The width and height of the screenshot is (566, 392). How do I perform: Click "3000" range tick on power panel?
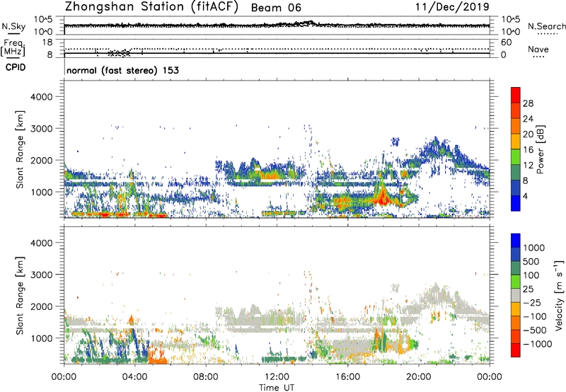[x=41, y=129]
